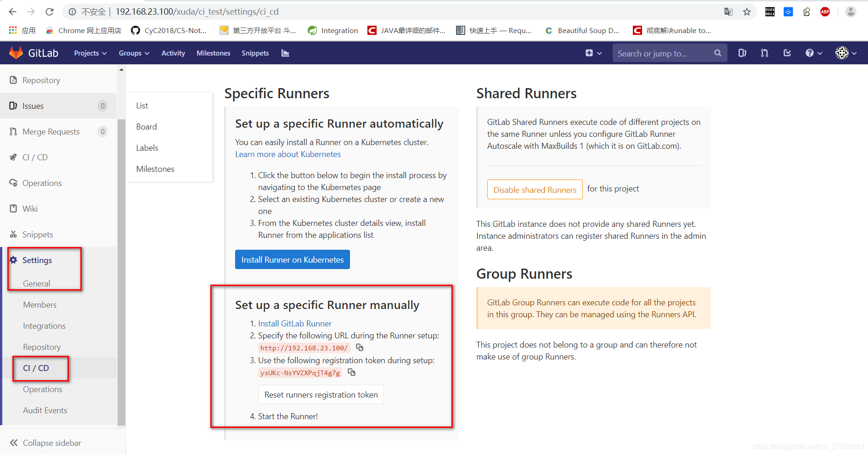Bookmark this page with star icon

[747, 12]
